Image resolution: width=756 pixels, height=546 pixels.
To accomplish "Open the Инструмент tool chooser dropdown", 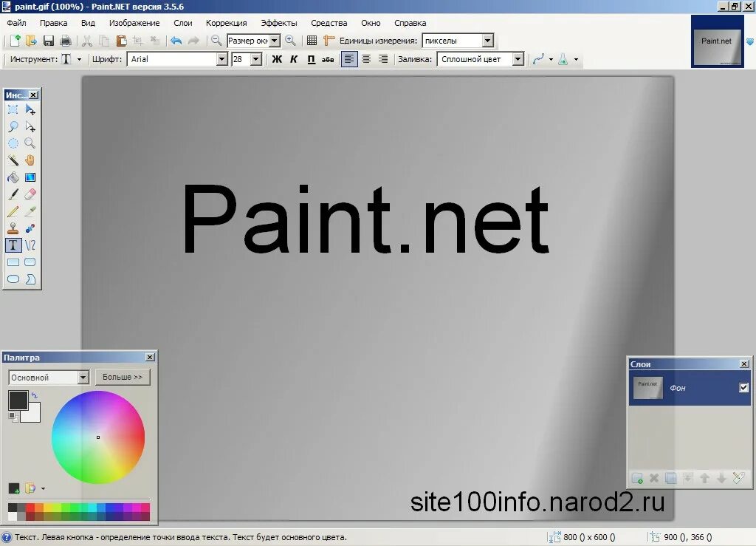I will (x=79, y=59).
